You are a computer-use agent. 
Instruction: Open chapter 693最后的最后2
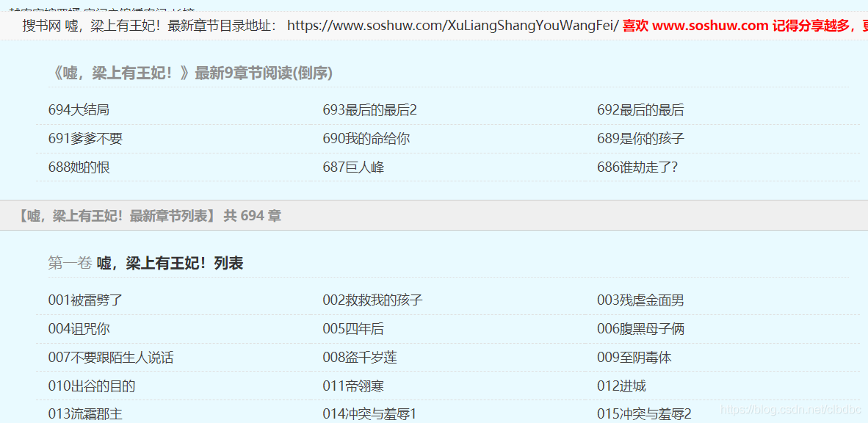(x=369, y=110)
